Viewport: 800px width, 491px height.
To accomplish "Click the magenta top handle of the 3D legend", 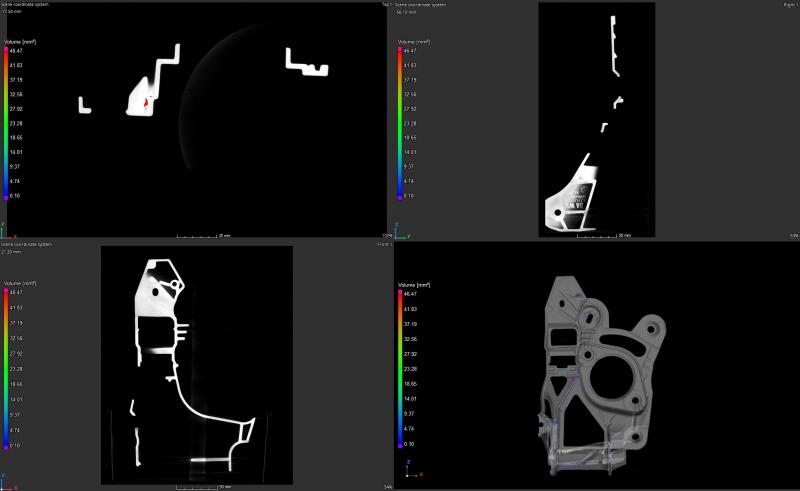I will point(400,294).
